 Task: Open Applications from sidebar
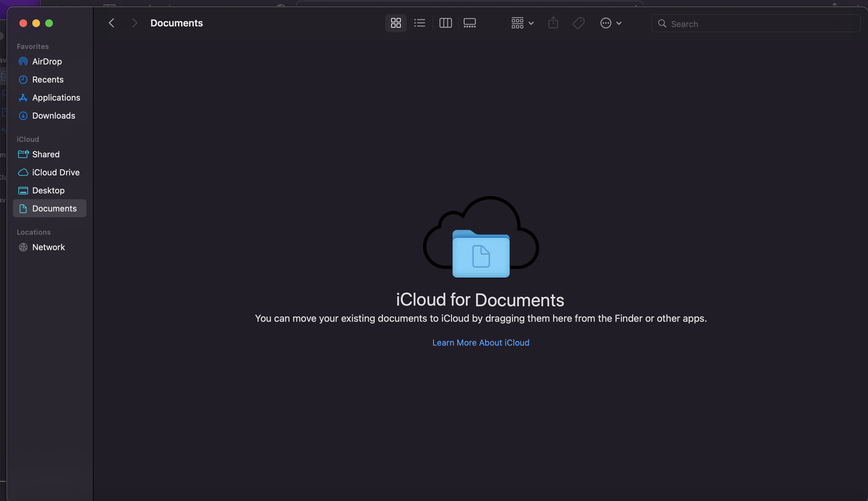coord(56,98)
